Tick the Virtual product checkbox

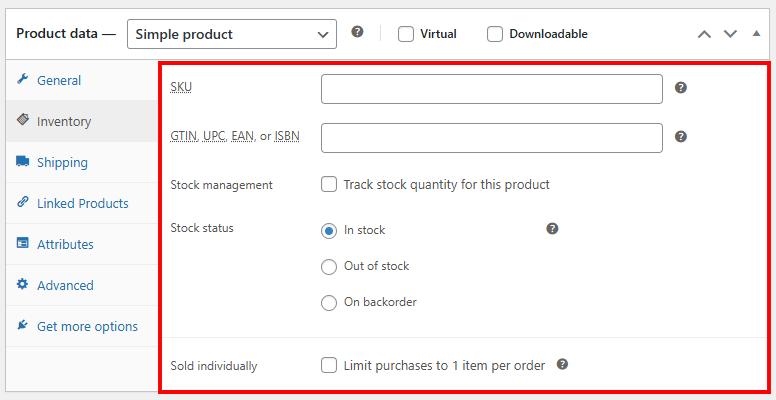[x=406, y=34]
